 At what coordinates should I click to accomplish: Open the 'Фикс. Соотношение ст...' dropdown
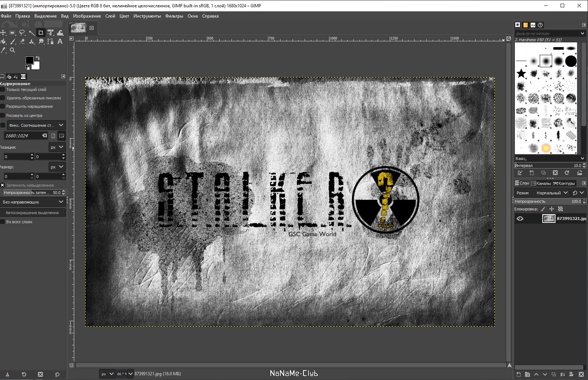pos(36,125)
